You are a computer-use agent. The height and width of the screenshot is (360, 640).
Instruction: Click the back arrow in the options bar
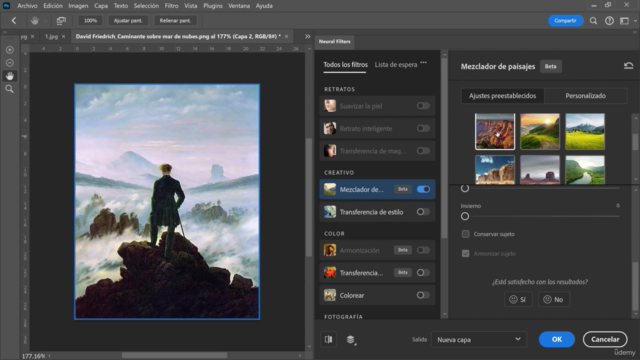pyautogui.click(x=14, y=20)
